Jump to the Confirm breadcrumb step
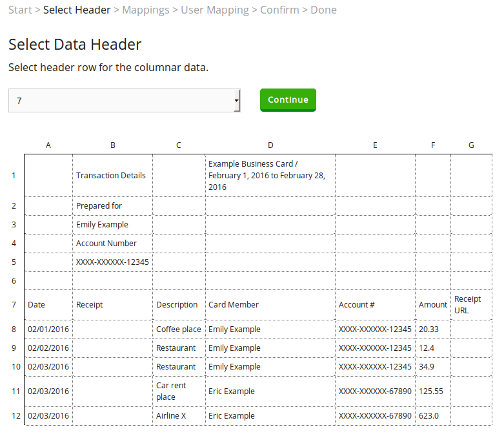Image resolution: width=504 pixels, height=438 pixels. tap(279, 10)
